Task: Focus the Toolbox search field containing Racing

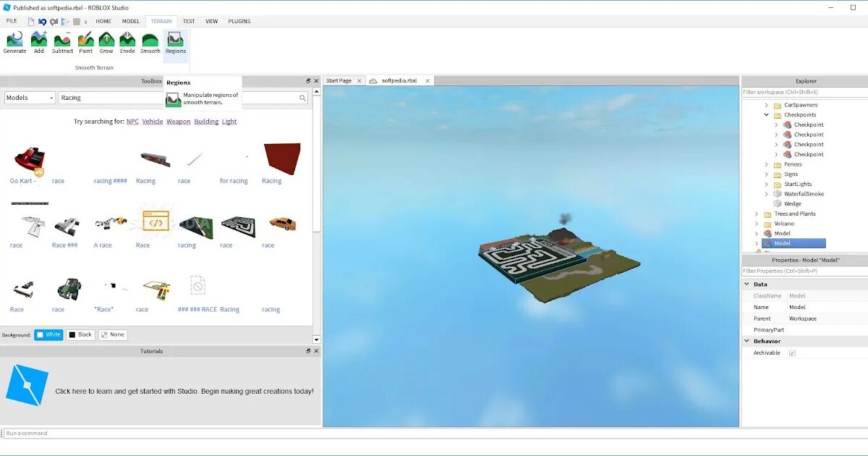Action: point(183,98)
